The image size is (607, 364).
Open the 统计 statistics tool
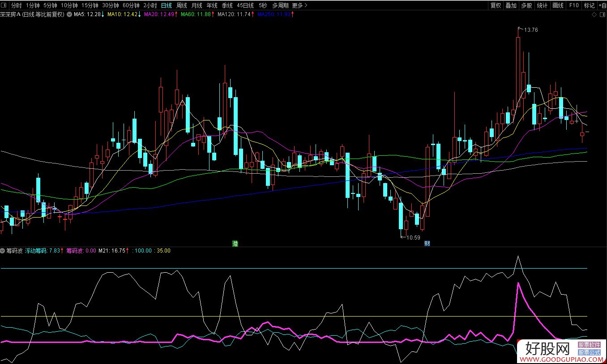tap(542, 5)
